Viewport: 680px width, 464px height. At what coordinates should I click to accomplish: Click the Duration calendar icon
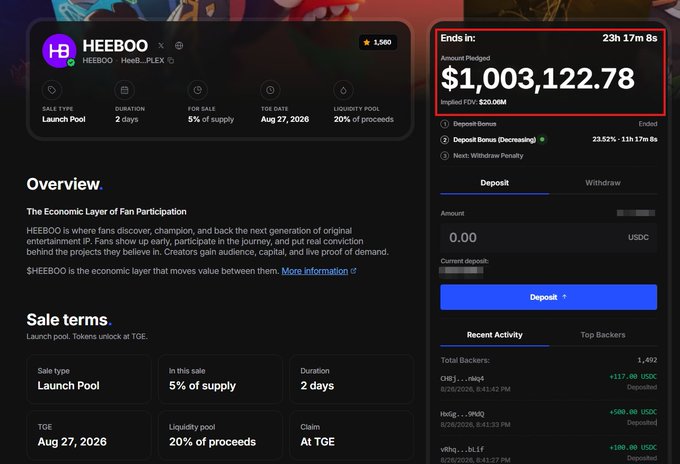[124, 90]
